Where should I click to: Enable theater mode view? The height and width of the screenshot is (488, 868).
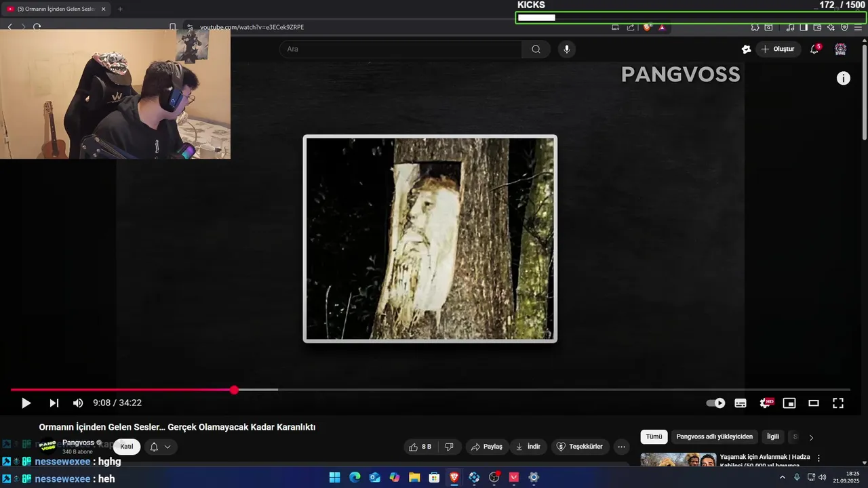(x=814, y=403)
